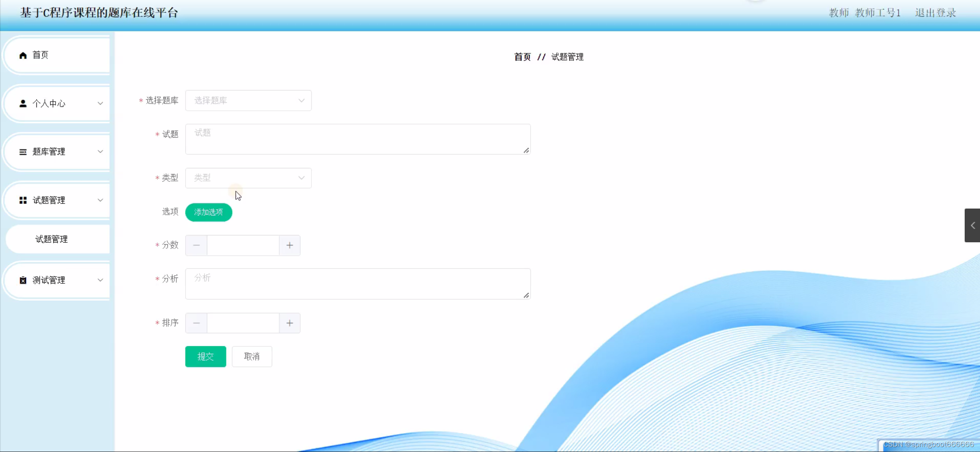This screenshot has width=980, height=452.
Task: Click the person icon for 个人中心
Action: [23, 104]
